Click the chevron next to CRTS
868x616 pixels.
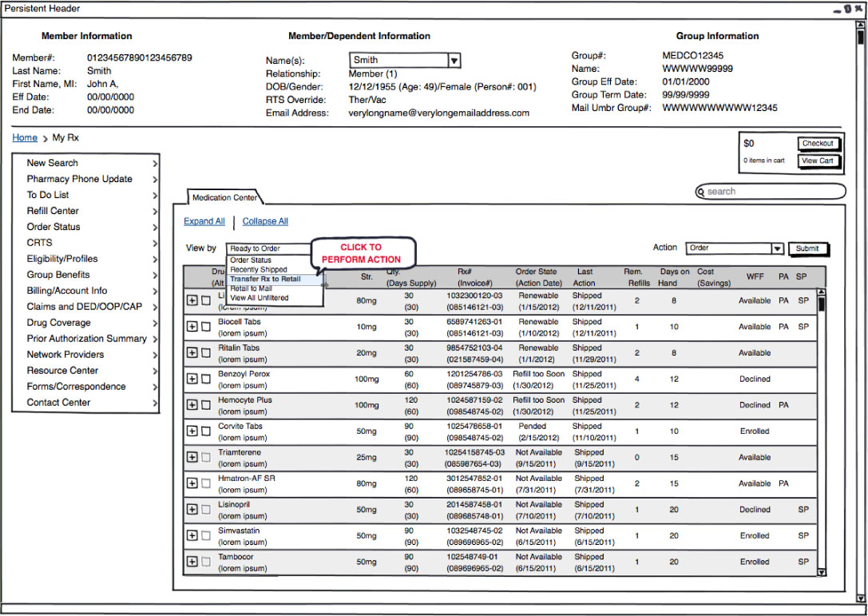click(x=154, y=243)
